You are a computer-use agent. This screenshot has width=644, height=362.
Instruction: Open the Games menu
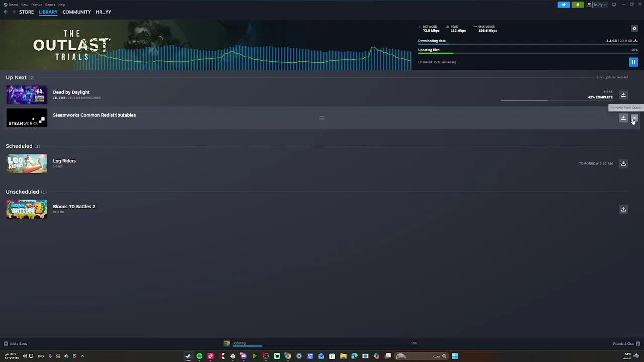click(50, 5)
